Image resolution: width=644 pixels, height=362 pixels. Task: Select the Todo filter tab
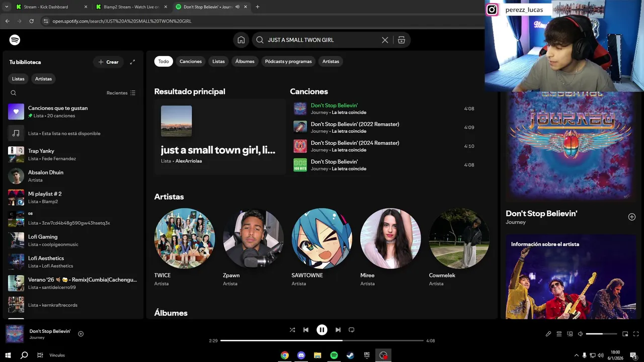point(164,61)
